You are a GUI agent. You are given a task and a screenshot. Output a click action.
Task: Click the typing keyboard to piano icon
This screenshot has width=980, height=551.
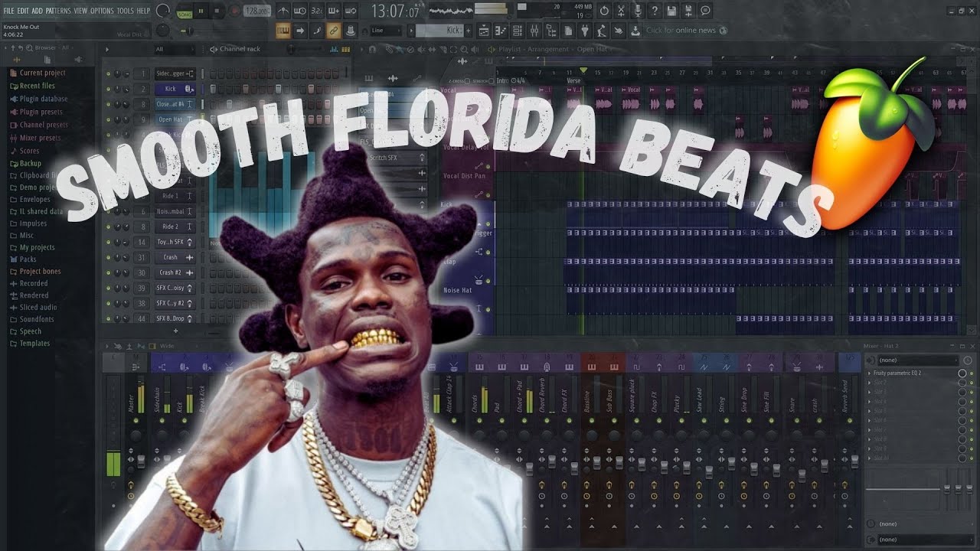(x=283, y=31)
